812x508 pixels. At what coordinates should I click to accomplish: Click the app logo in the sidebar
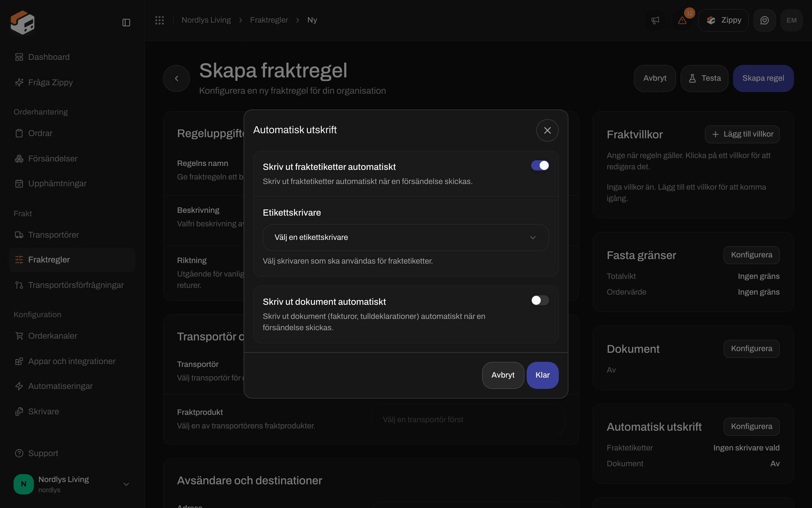(23, 22)
